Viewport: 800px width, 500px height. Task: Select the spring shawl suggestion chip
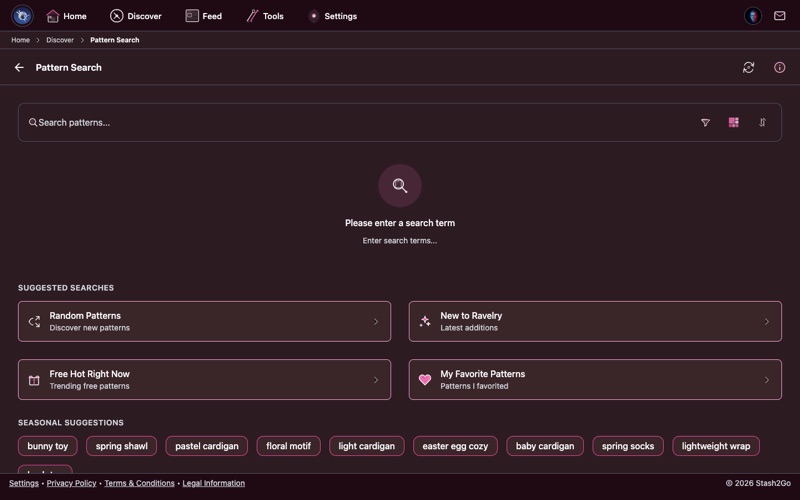tap(121, 446)
